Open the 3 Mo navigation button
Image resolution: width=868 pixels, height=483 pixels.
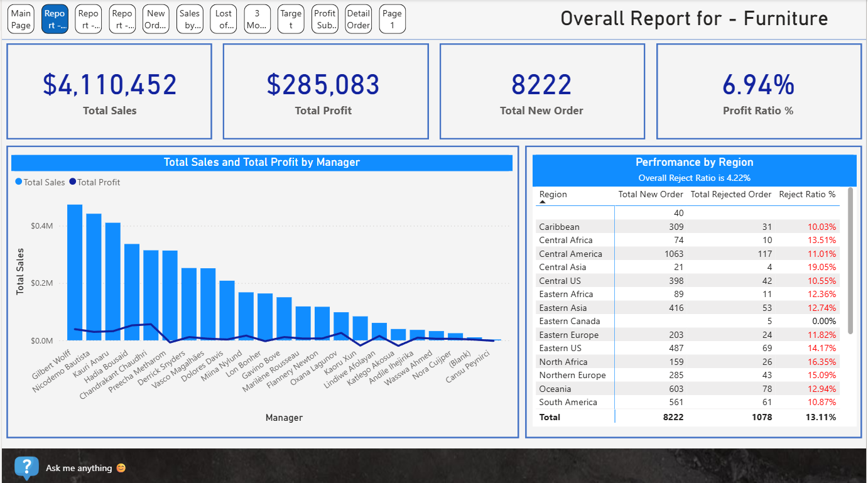pyautogui.click(x=257, y=18)
